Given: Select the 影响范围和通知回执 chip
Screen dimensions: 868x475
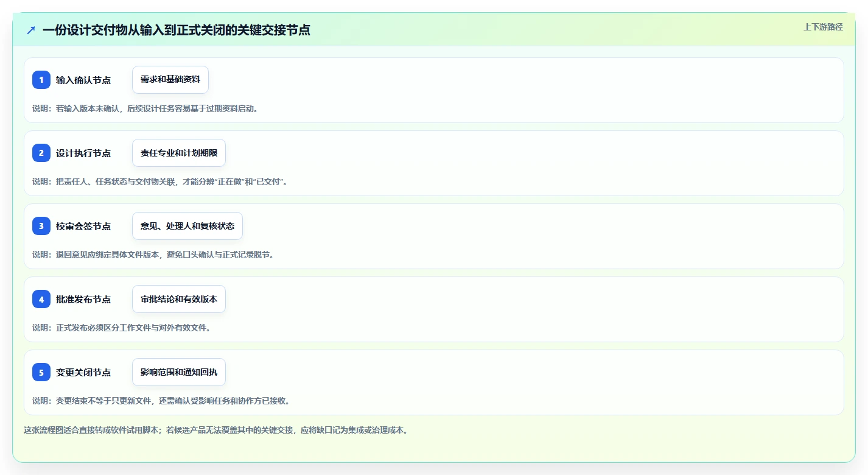Looking at the screenshot, I should tap(179, 372).
